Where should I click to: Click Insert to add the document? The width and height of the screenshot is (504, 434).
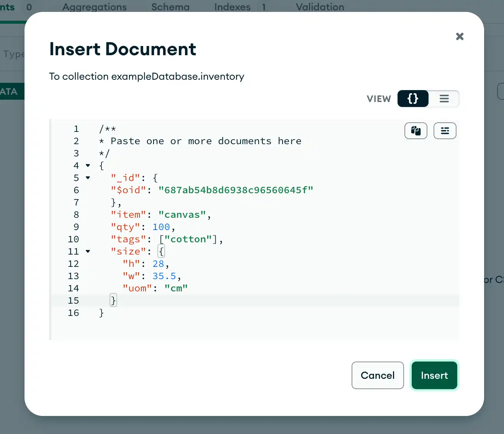coord(434,375)
